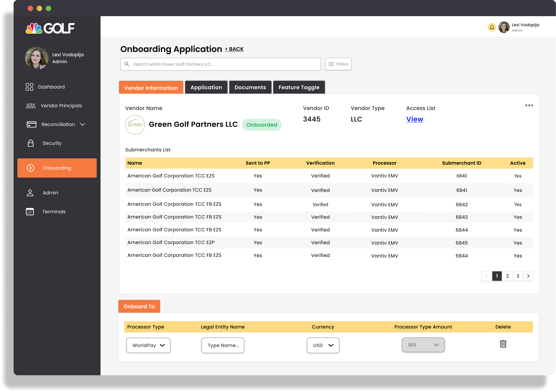Click the Legal Entity Name column header
This screenshot has height=392, width=556.
click(223, 327)
